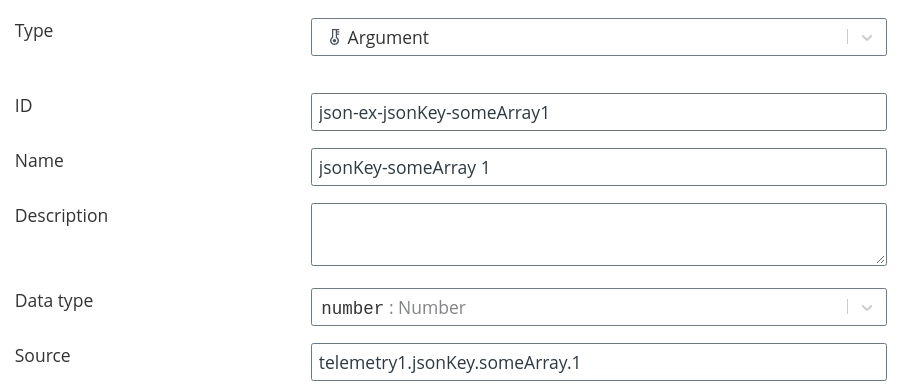Click the ID field json-ex-jsonKey-someArray1
The width and height of the screenshot is (899, 391).
coord(599,112)
